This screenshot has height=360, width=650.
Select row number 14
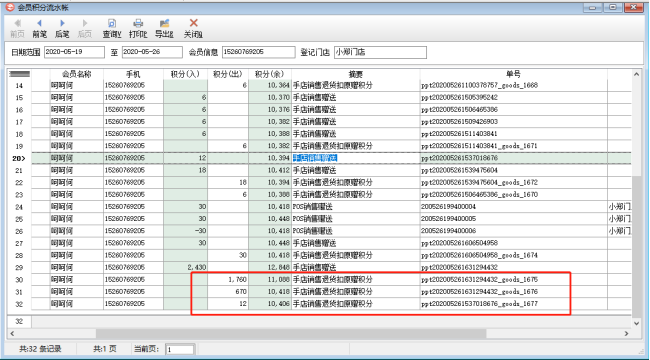(x=19, y=86)
